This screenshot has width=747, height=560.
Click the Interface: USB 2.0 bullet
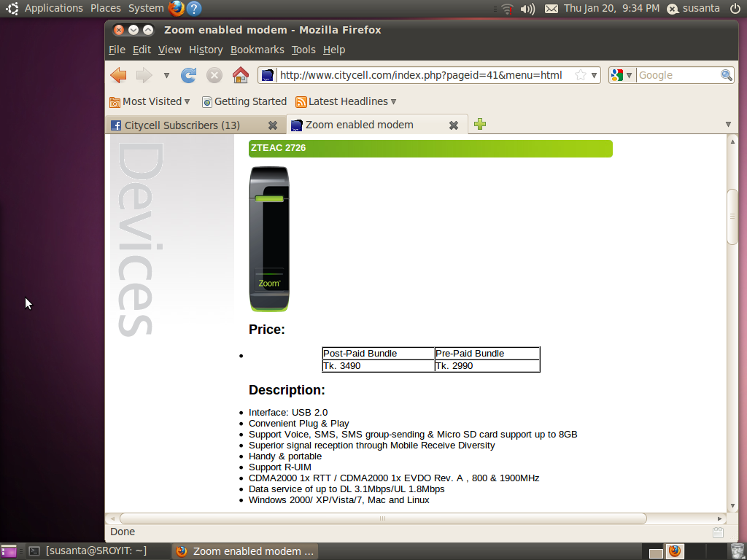point(288,413)
